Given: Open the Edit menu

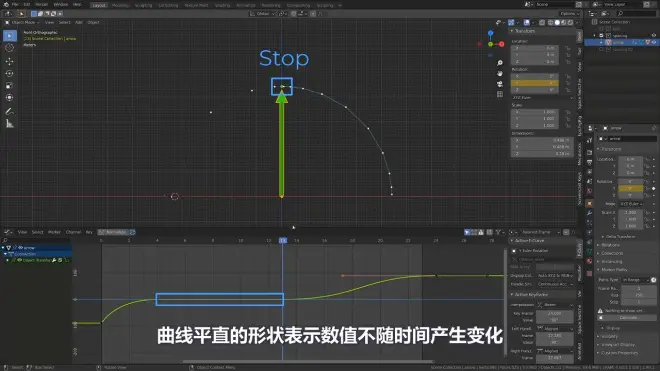Looking at the screenshot, I should (x=27, y=5).
